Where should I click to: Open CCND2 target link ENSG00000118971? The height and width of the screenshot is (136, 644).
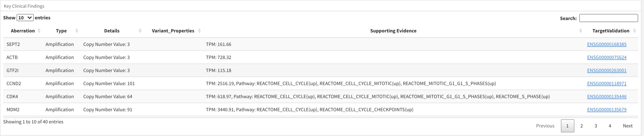point(607,83)
